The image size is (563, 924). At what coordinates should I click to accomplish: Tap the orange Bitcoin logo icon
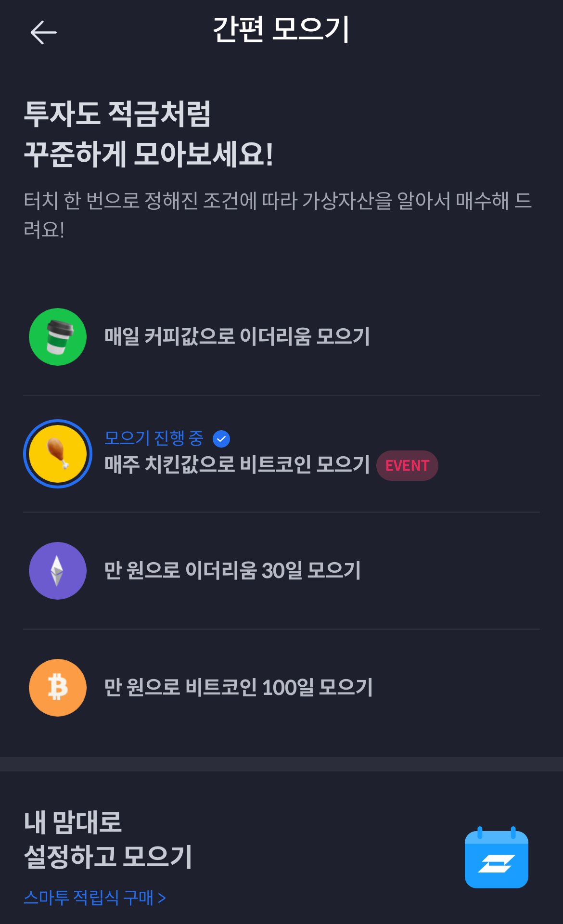[x=58, y=688]
